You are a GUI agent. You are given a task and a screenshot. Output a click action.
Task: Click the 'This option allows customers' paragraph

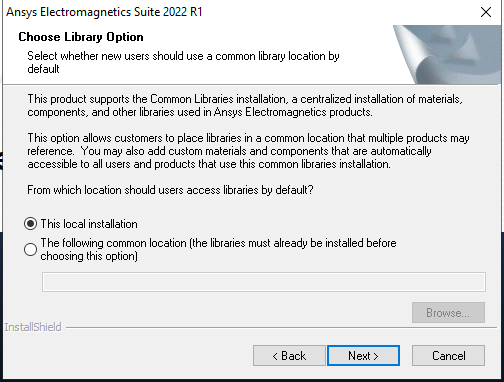(x=248, y=151)
